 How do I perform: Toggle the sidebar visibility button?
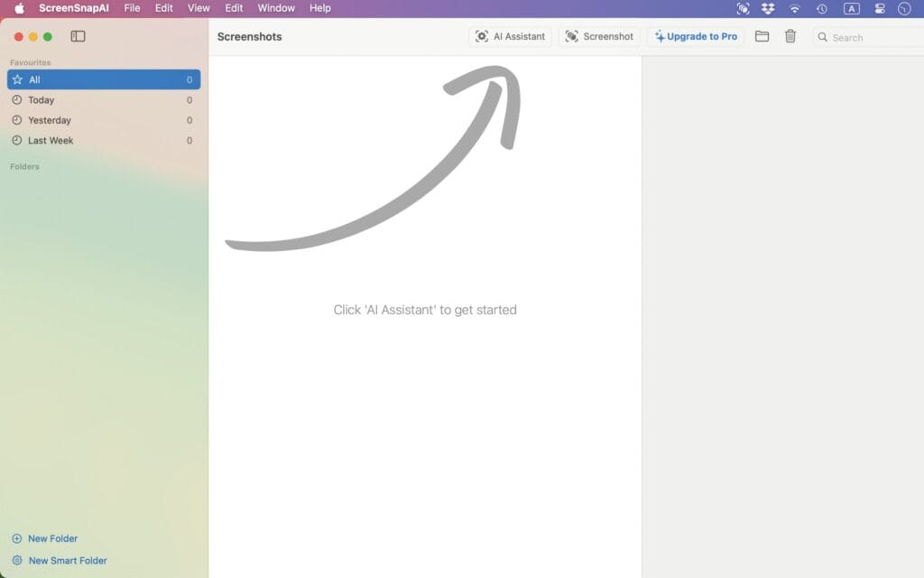[78, 37]
